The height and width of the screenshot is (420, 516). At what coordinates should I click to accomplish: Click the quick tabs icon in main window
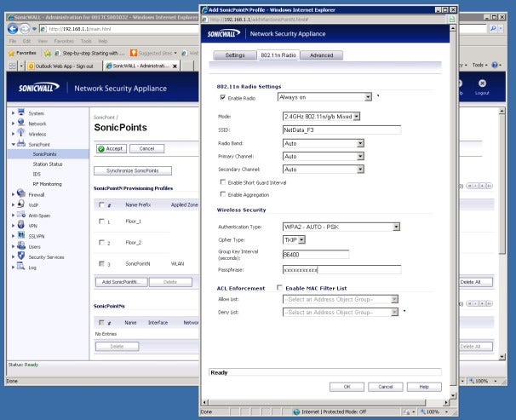tap(12, 66)
